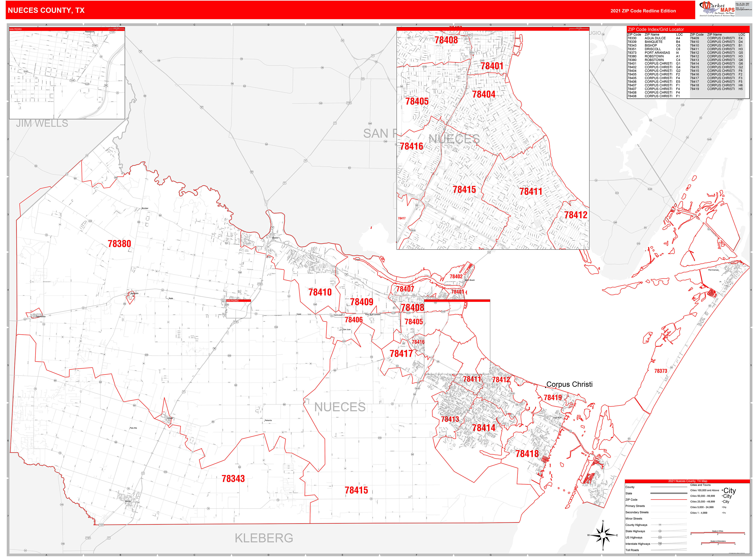Image resolution: width=756 pixels, height=557 pixels.
Task: Click the 'North Beach' label
Action: tap(470, 280)
